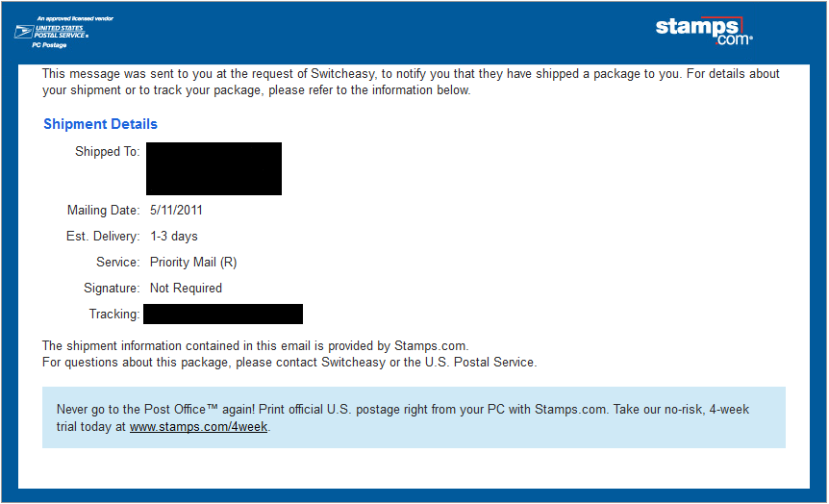Click the 'Est. Delivery:' label
The width and height of the screenshot is (829, 504).
coord(104,236)
